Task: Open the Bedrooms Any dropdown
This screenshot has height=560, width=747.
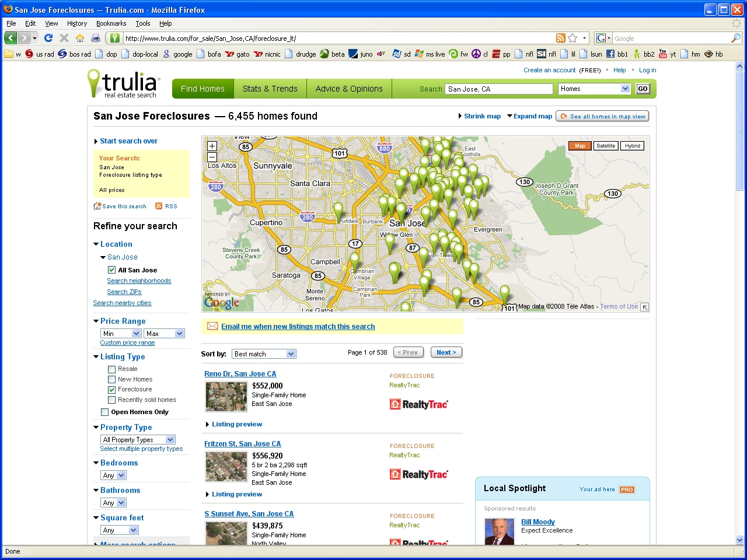Action: coord(113,475)
